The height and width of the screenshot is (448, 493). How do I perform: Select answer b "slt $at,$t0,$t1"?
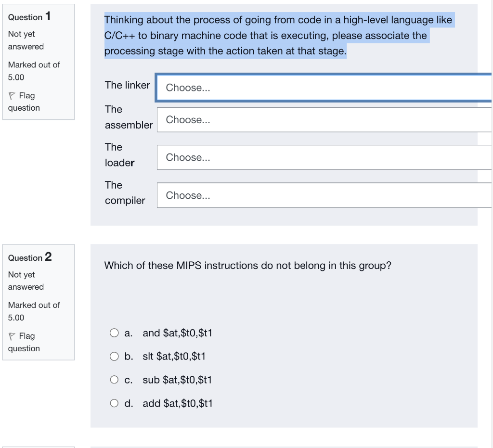pos(114,356)
